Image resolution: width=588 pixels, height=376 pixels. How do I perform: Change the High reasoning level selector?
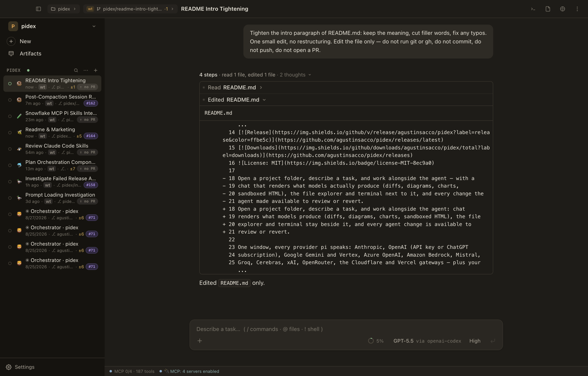point(475,341)
